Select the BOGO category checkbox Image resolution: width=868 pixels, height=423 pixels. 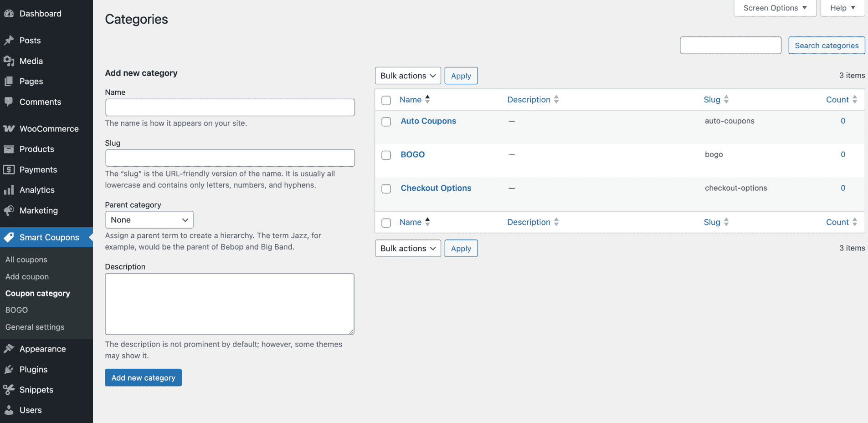tap(386, 155)
